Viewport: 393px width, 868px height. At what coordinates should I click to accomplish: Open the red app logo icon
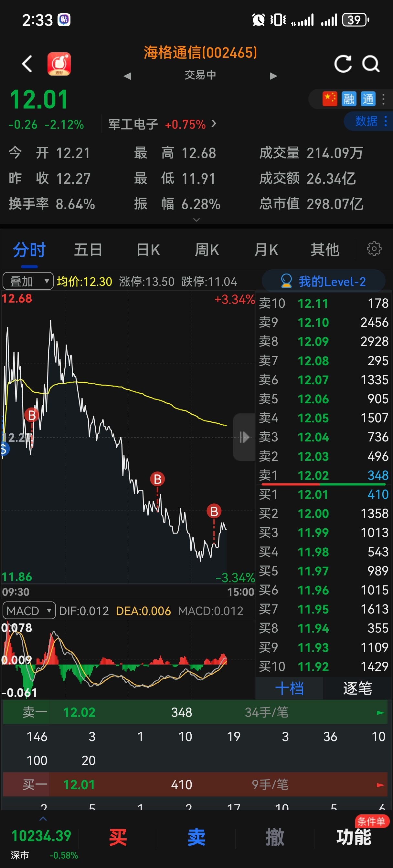(x=59, y=64)
